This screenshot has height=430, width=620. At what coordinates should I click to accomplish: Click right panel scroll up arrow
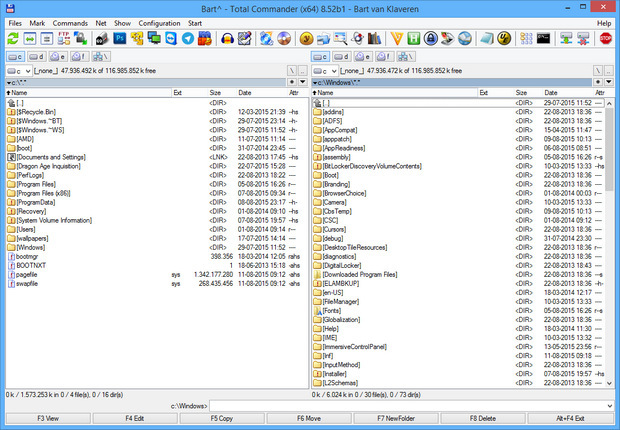point(609,103)
